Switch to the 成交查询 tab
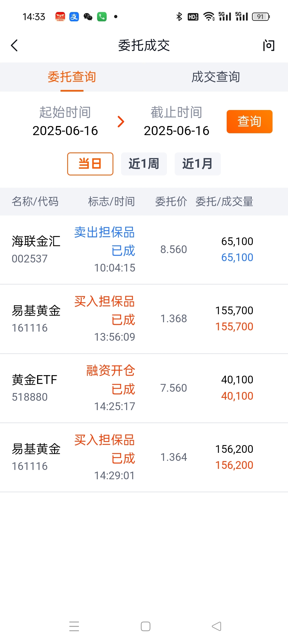 (x=216, y=77)
